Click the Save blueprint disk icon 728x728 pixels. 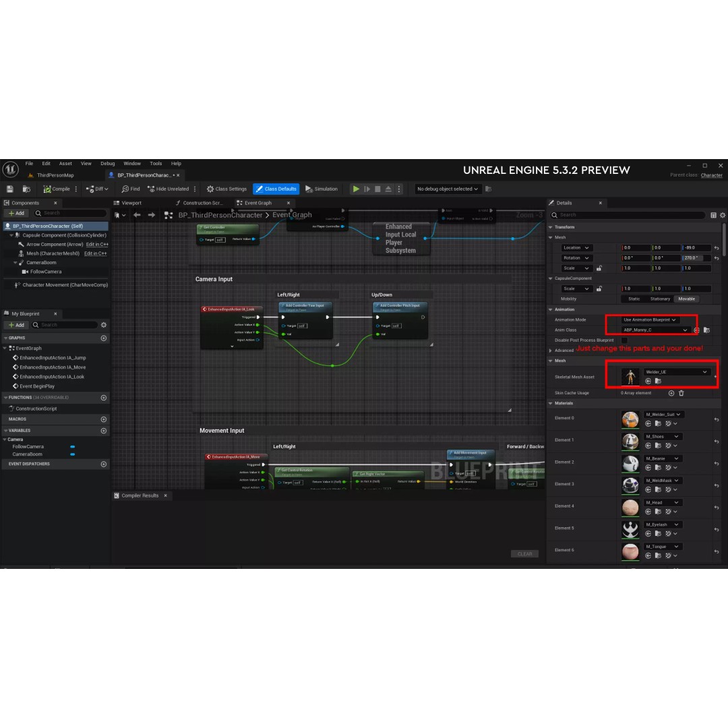pyautogui.click(x=9, y=189)
